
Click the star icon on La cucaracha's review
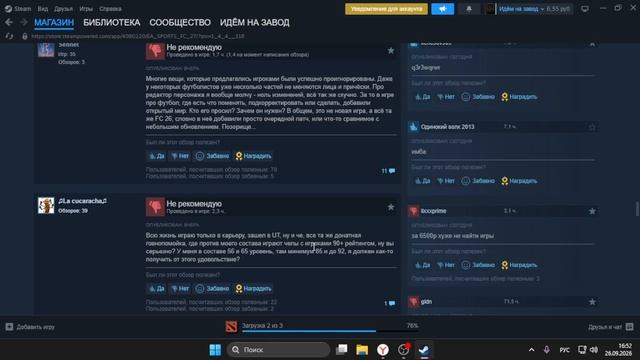click(391, 207)
